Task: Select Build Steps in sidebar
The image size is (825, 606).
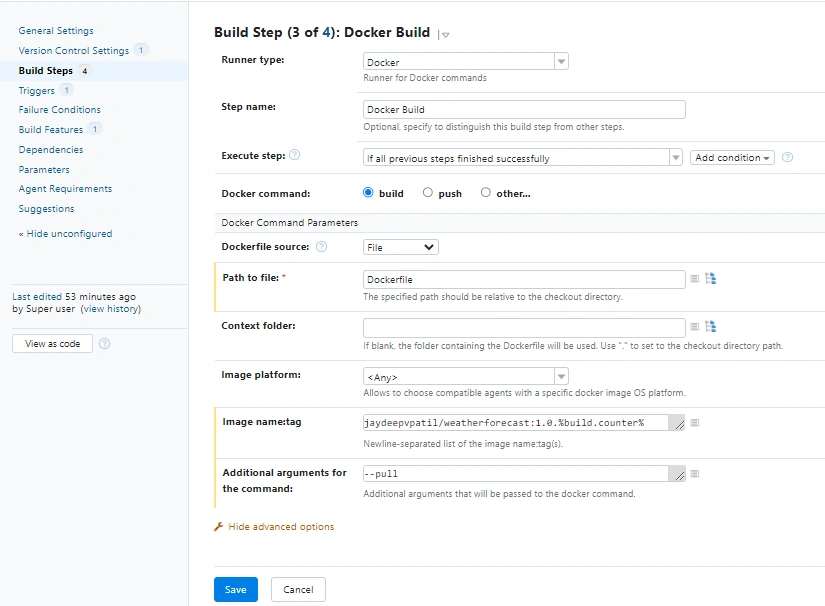Action: pos(46,70)
